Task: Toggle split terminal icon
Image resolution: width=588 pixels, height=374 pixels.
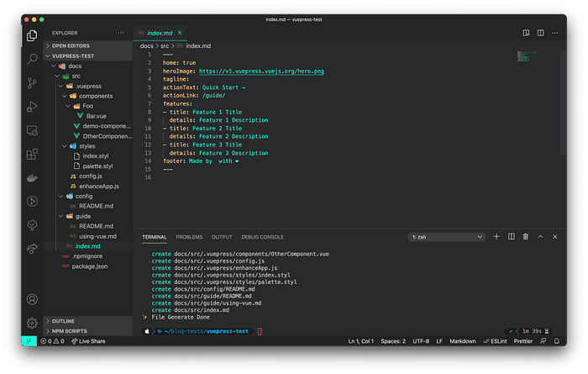Action: pos(511,237)
